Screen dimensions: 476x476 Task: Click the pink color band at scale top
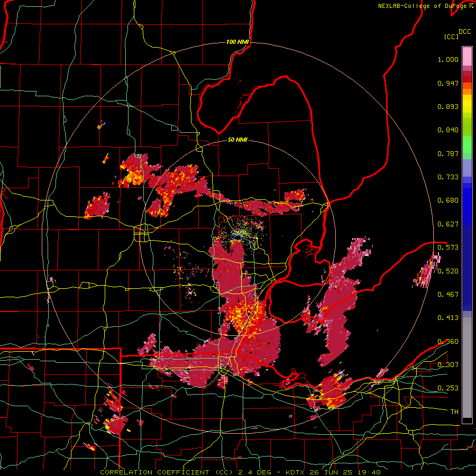pos(467,56)
